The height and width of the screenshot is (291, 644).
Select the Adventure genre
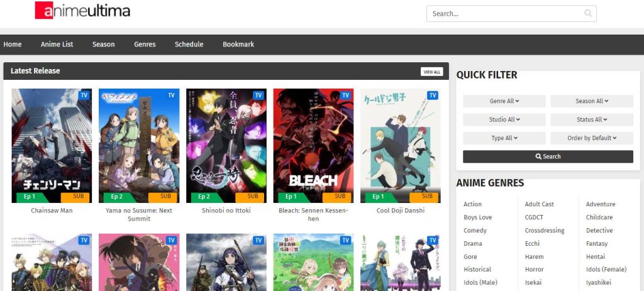pyautogui.click(x=601, y=204)
